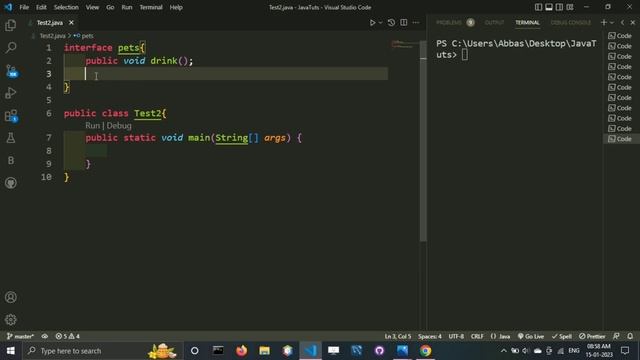Switch to the Output panel tab

click(494, 22)
